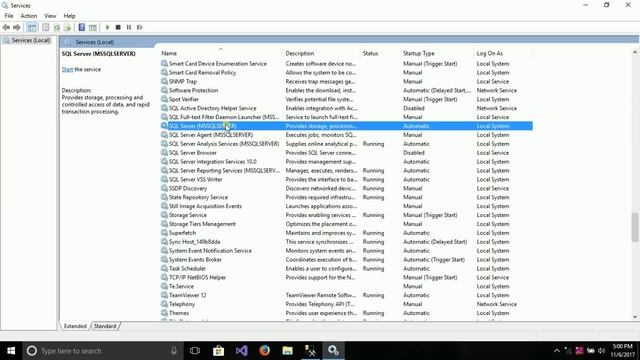Open the Action menu

[x=29, y=16]
